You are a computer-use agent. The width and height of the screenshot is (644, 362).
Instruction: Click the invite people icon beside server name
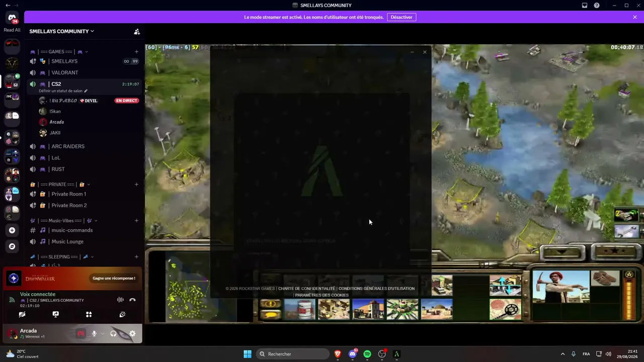click(137, 31)
